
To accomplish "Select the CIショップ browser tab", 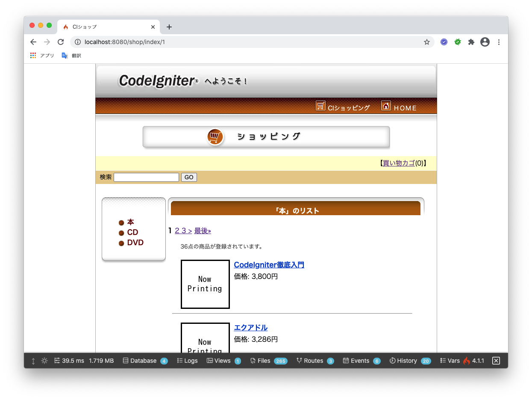I will 109,27.
